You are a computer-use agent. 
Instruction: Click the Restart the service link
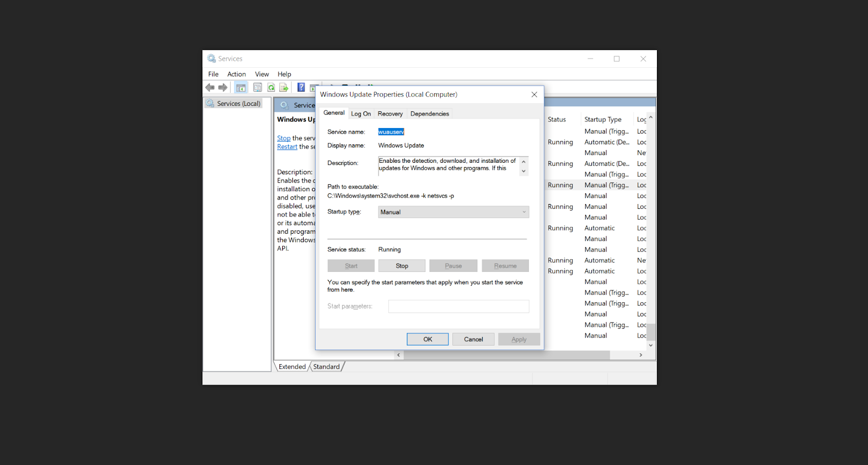coord(287,147)
